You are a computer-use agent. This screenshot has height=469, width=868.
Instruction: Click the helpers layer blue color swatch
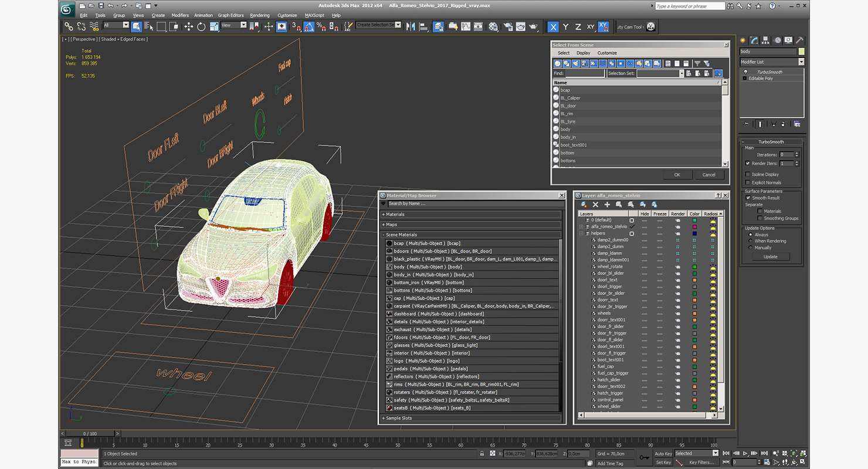tap(694, 233)
